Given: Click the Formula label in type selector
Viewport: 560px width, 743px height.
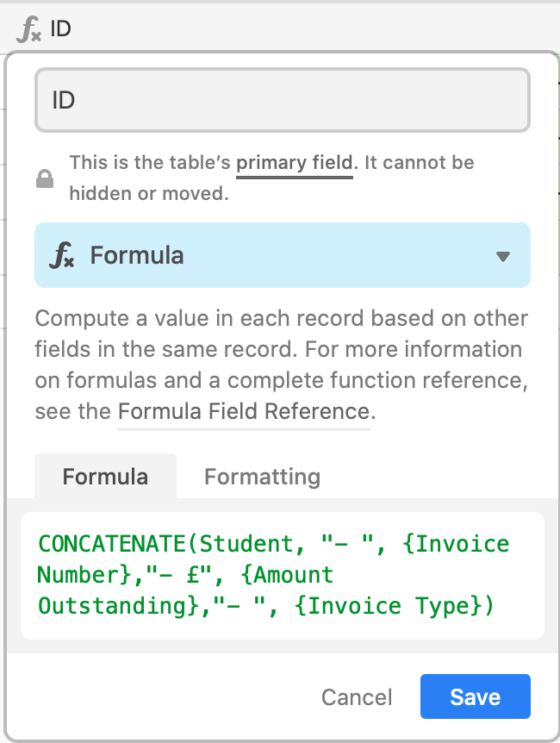Looking at the screenshot, I should [x=137, y=255].
